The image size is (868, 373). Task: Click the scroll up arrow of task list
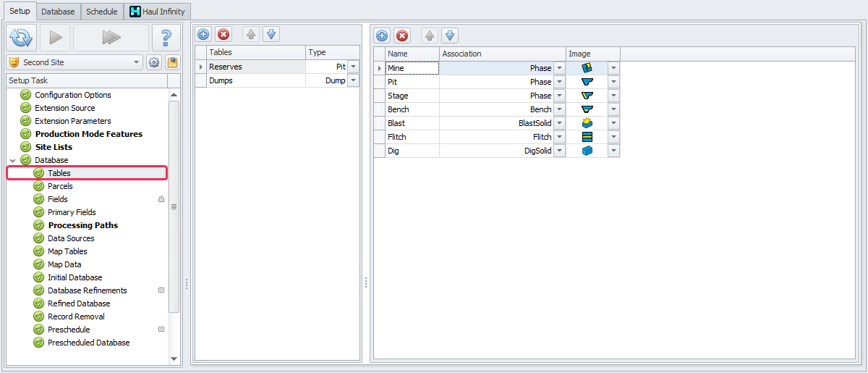tap(174, 94)
